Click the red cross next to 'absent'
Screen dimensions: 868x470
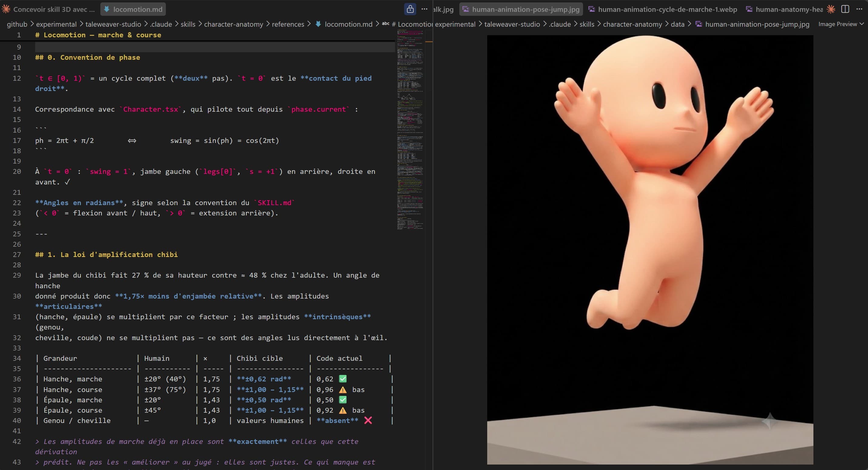pos(368,421)
